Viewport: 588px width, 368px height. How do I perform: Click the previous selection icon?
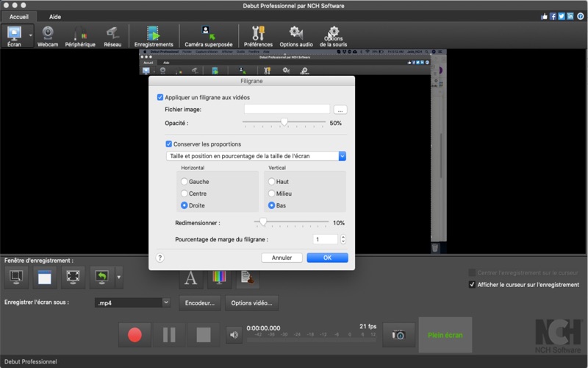click(x=102, y=277)
